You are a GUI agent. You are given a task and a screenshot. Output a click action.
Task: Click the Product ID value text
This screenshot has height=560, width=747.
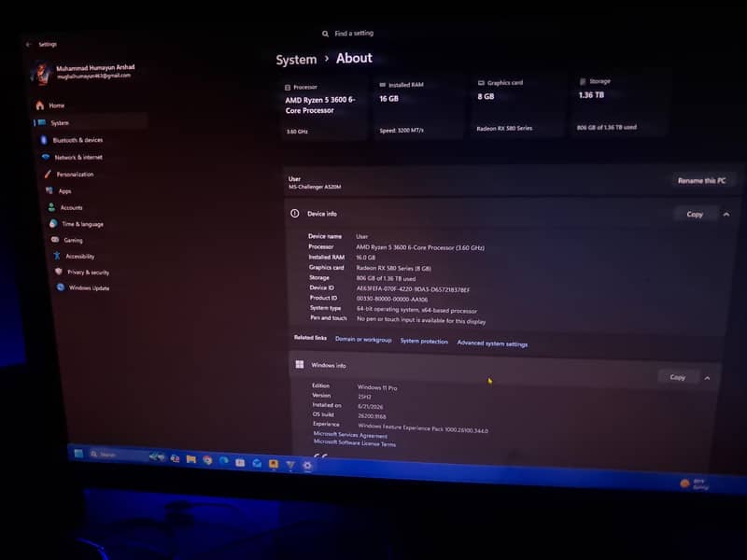(x=391, y=299)
